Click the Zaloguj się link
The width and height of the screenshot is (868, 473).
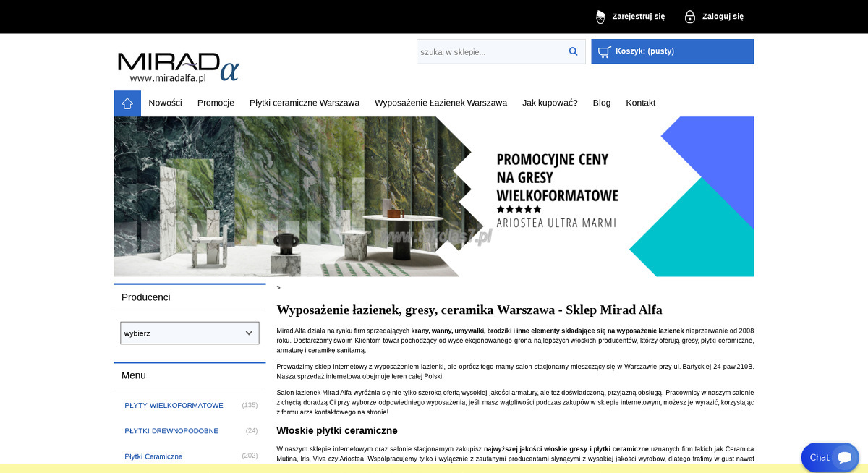723,17
